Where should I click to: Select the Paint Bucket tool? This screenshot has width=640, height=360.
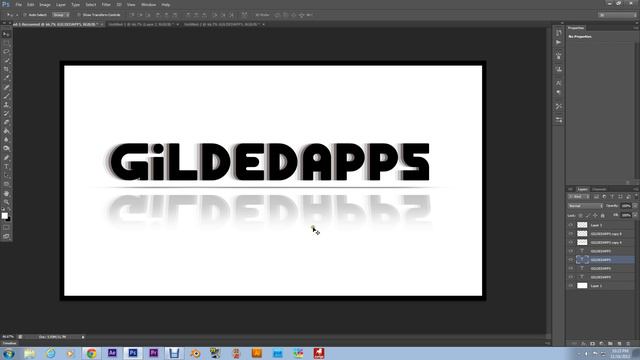6,131
